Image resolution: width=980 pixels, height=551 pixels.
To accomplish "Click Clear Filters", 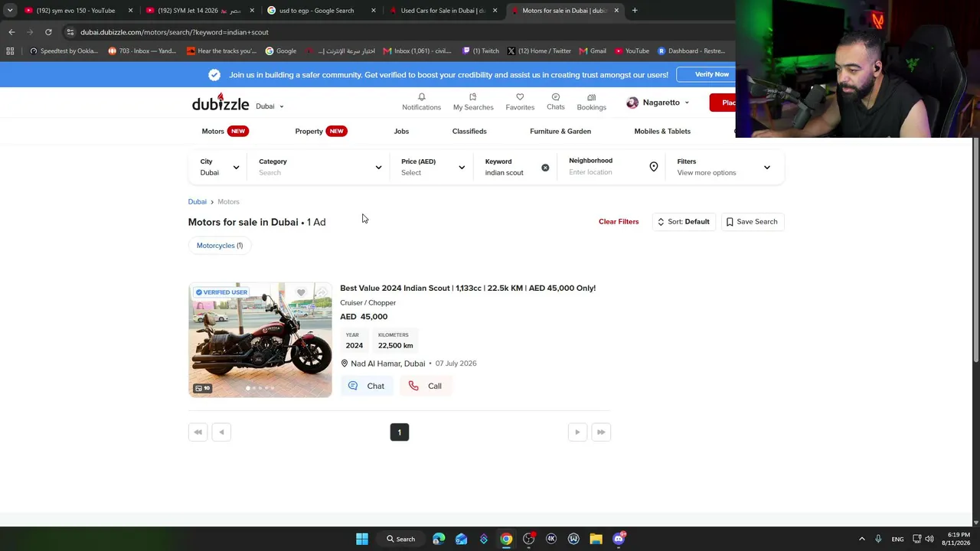I will coord(619,222).
